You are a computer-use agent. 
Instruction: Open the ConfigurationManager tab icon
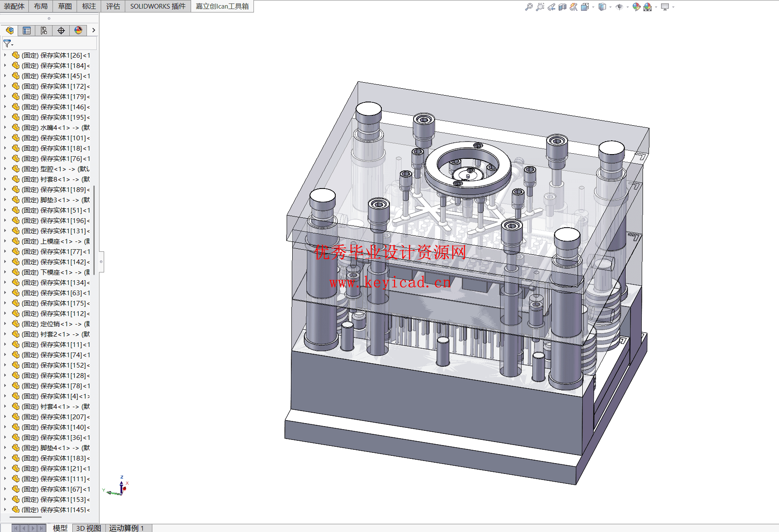[x=44, y=30]
